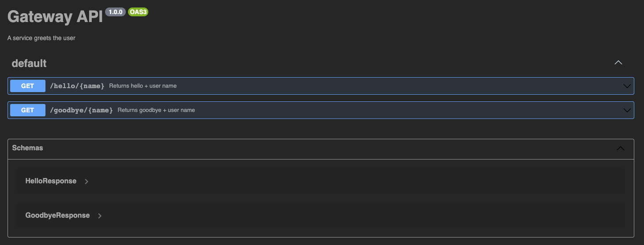This screenshot has height=245, width=644.
Task: Select the /hello/{name} path text
Action: click(x=77, y=86)
